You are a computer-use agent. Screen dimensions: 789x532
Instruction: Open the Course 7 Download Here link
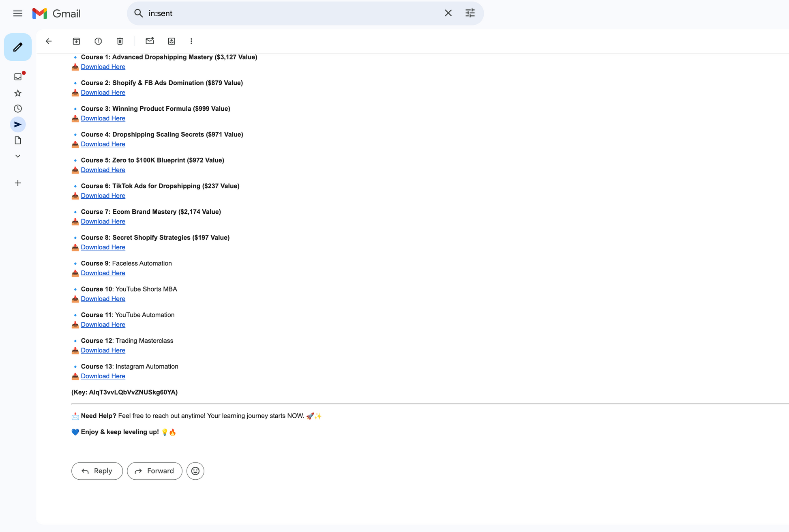[103, 221]
